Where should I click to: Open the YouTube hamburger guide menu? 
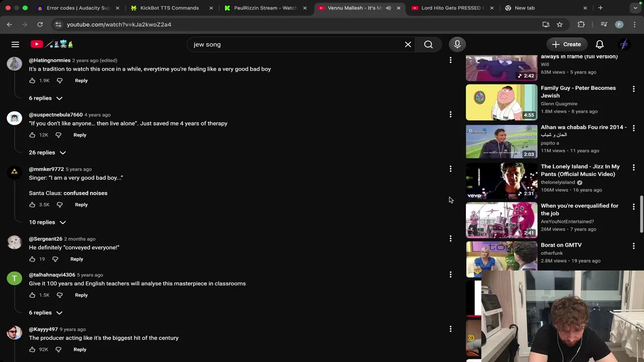(x=15, y=44)
